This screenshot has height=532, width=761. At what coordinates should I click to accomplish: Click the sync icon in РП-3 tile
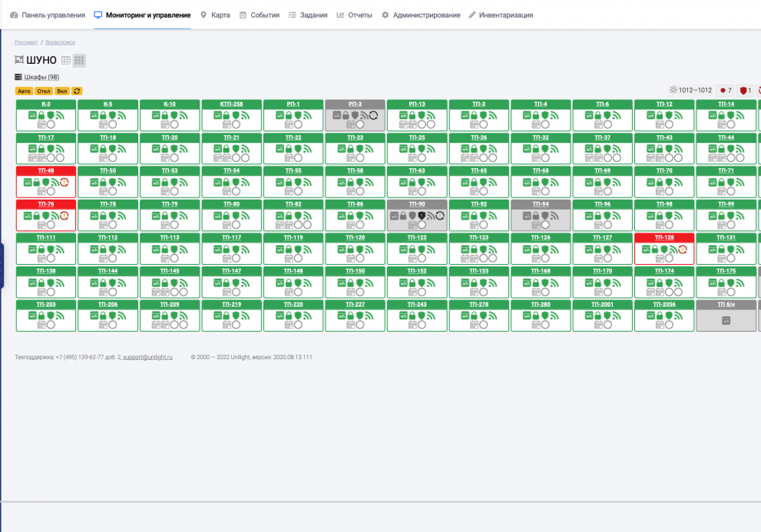[x=373, y=115]
